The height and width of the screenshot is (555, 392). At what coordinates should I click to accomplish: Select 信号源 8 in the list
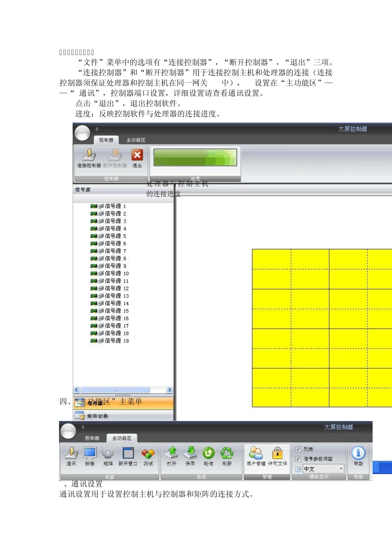(108, 259)
